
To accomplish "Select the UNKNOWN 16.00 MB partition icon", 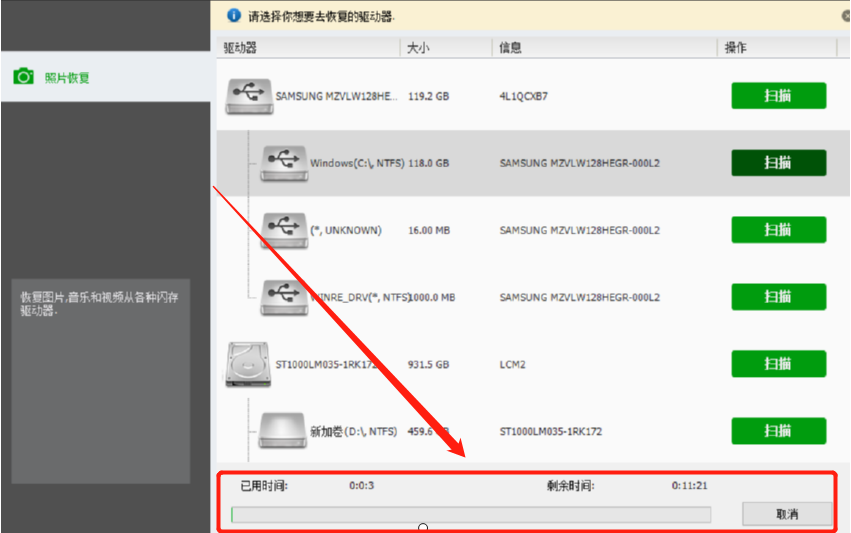I will click(284, 230).
